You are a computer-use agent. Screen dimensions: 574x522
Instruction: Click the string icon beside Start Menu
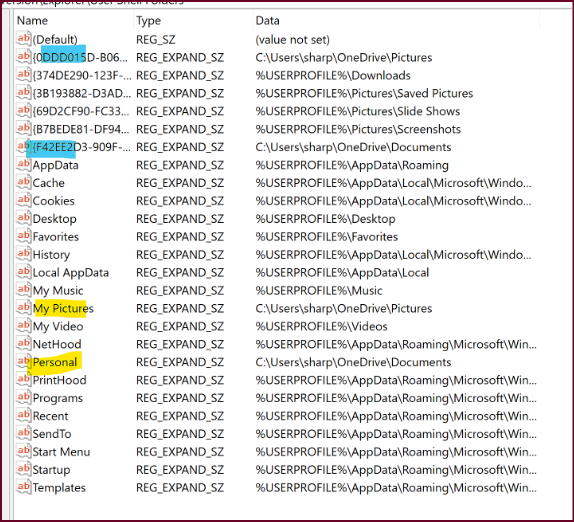(24, 451)
